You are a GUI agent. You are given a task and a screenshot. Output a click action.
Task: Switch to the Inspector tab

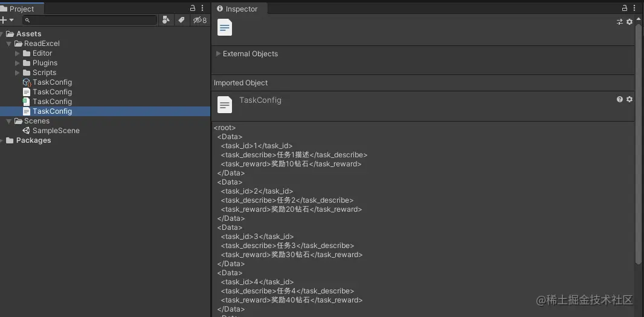238,8
